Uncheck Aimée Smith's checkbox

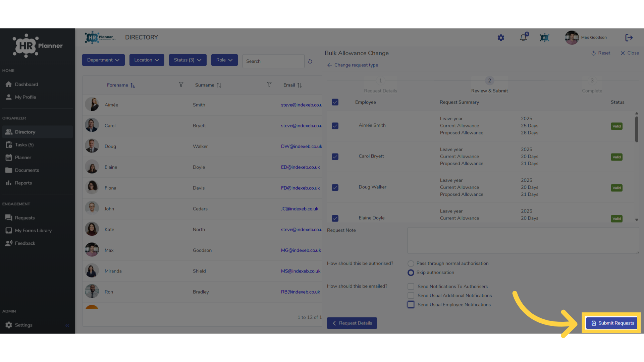click(335, 126)
